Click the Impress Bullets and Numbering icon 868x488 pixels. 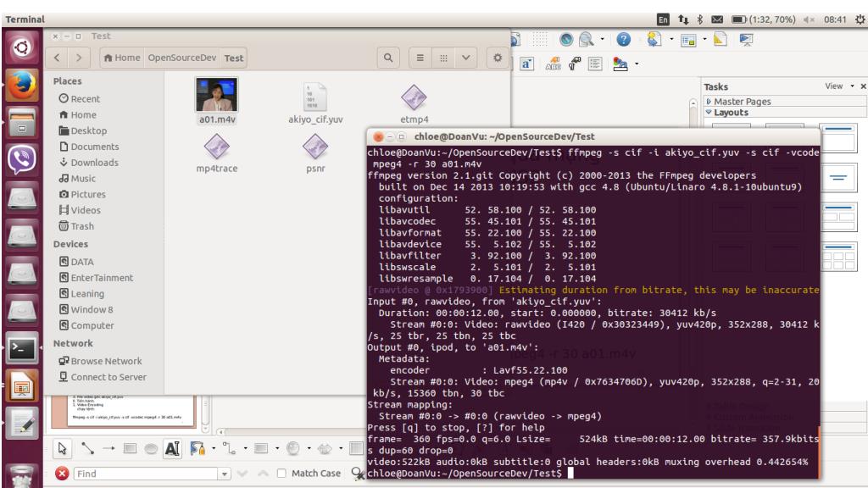pos(595,64)
